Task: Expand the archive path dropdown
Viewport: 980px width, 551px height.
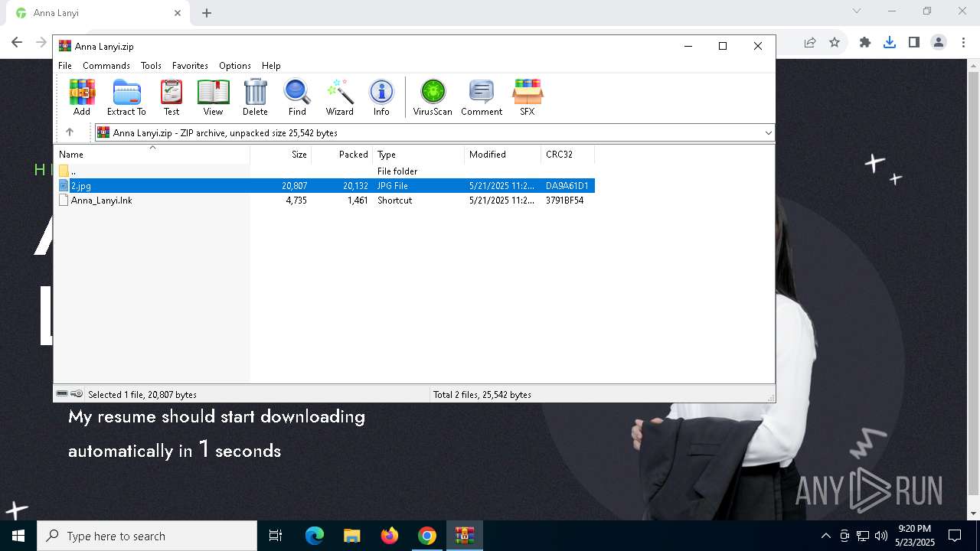Action: [x=768, y=133]
